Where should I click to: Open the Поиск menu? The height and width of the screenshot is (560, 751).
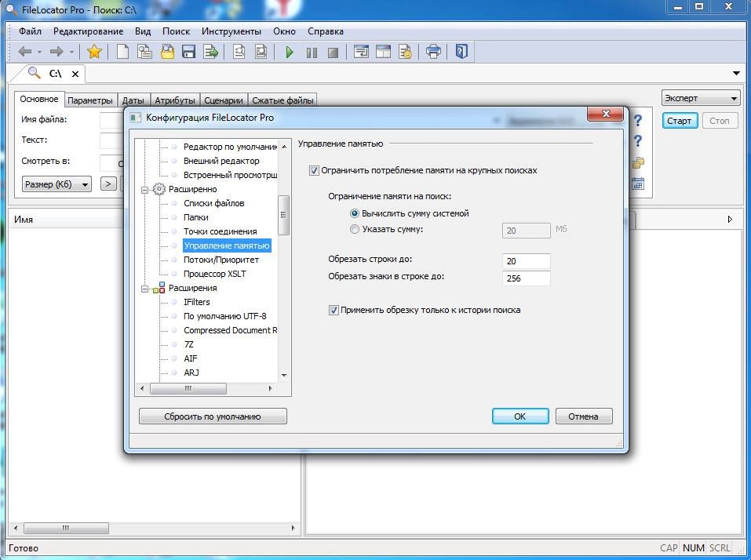(176, 31)
